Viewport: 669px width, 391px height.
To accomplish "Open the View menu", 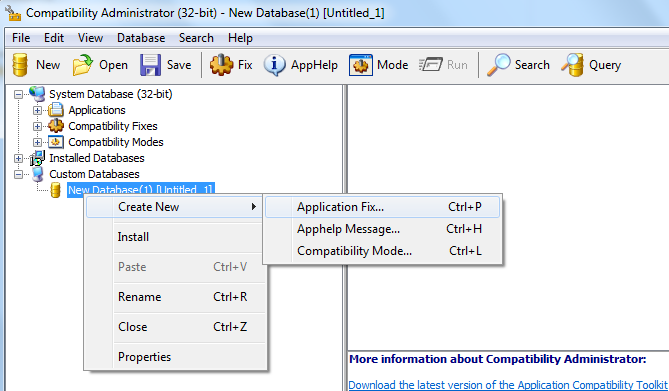I will 90,38.
